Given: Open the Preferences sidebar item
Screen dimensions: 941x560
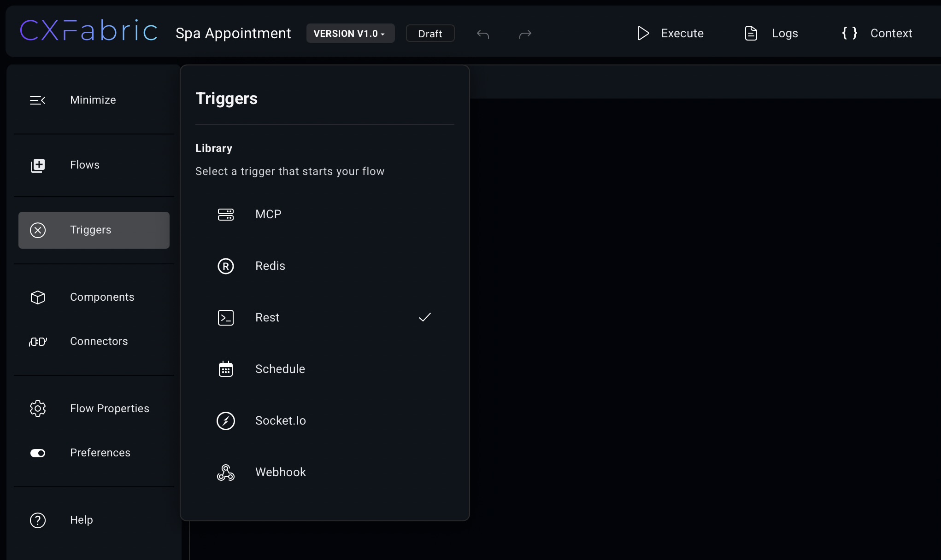Looking at the screenshot, I should (x=94, y=453).
